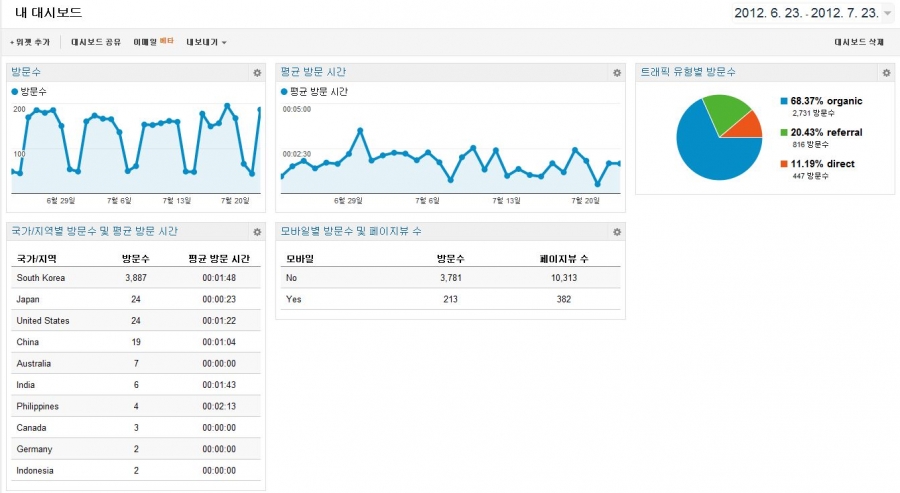Image resolution: width=900 pixels, height=493 pixels.
Task: Click + 위젯 추가 to add widget
Action: (29, 43)
